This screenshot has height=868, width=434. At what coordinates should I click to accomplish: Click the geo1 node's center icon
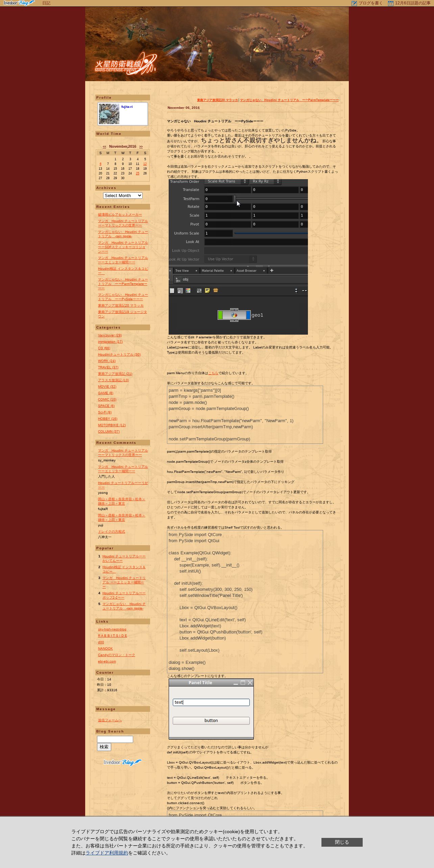point(234,315)
